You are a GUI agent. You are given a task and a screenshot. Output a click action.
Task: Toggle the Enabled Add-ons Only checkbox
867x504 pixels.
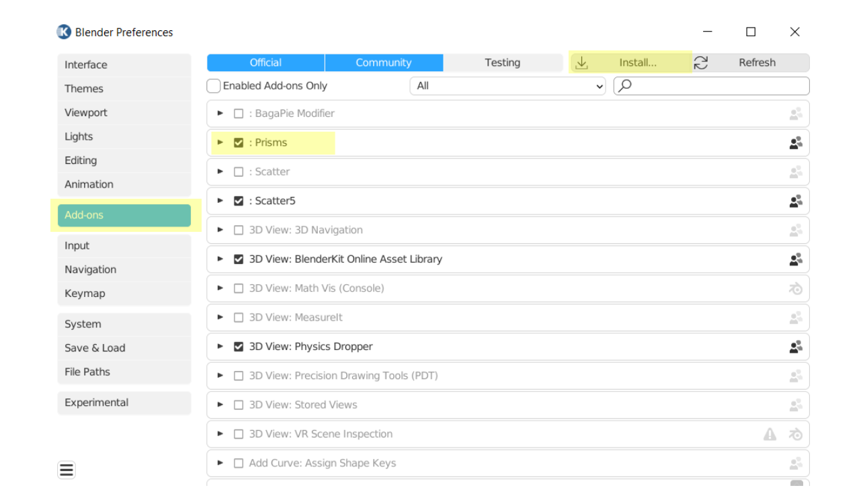point(214,86)
